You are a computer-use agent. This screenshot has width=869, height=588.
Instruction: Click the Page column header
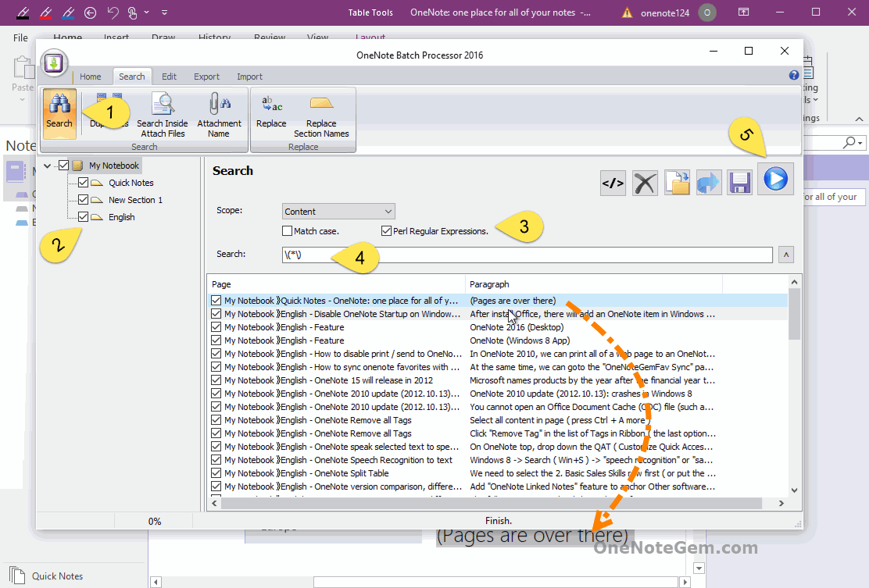tap(336, 284)
